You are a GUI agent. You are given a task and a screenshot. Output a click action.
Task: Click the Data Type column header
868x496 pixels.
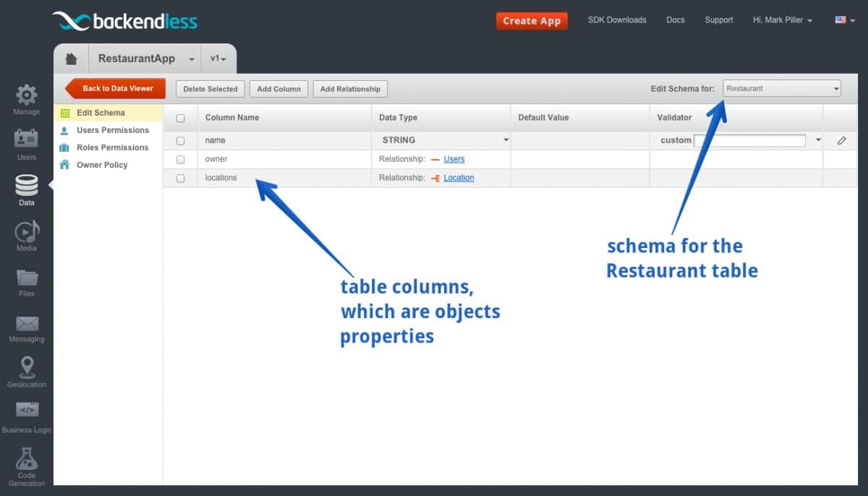tap(399, 117)
